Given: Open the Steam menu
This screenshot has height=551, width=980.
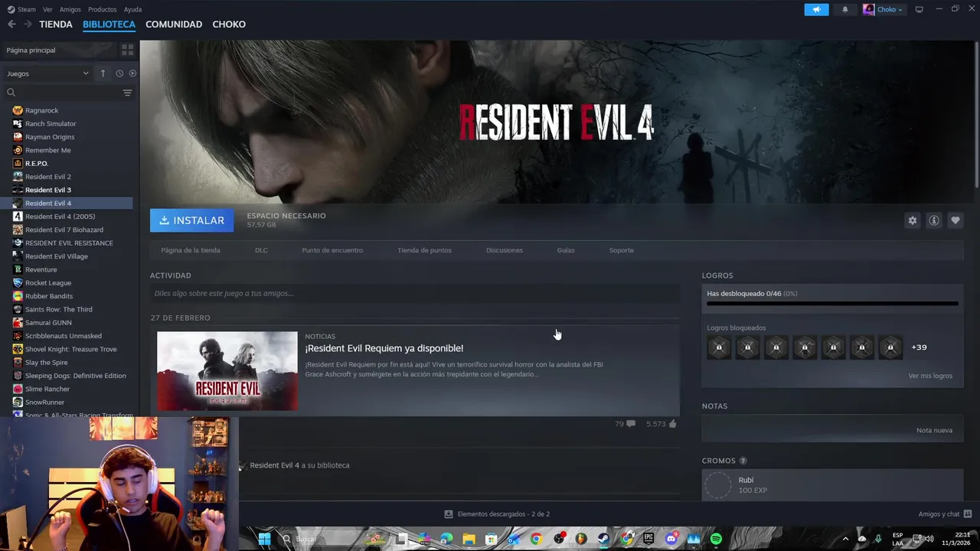Looking at the screenshot, I should (21, 9).
